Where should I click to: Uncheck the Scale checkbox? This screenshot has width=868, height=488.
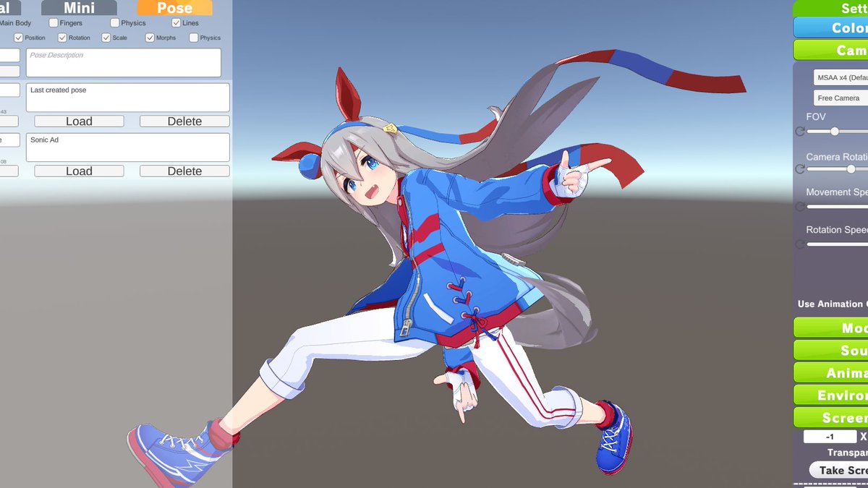(x=106, y=38)
